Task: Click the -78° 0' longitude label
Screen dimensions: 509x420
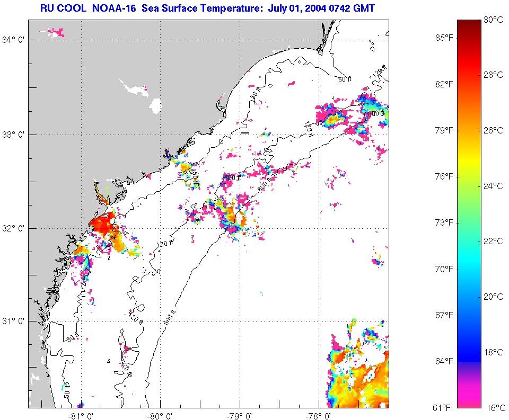Action: pyautogui.click(x=319, y=415)
